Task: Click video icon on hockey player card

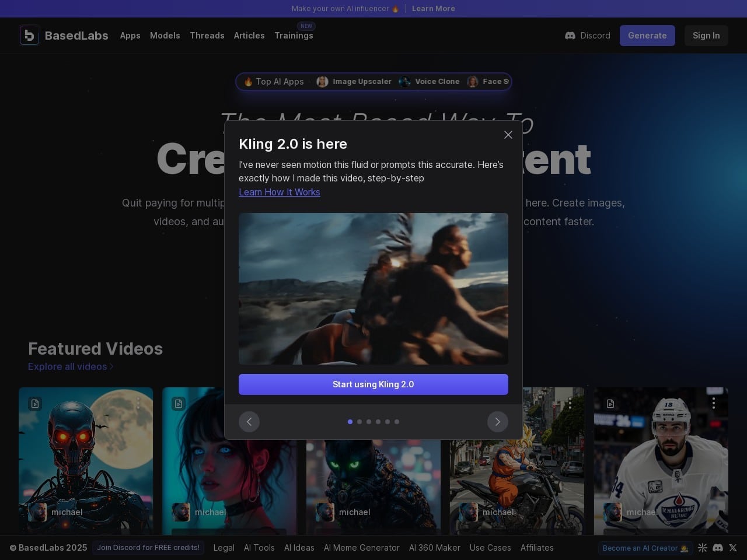Action: (610, 404)
